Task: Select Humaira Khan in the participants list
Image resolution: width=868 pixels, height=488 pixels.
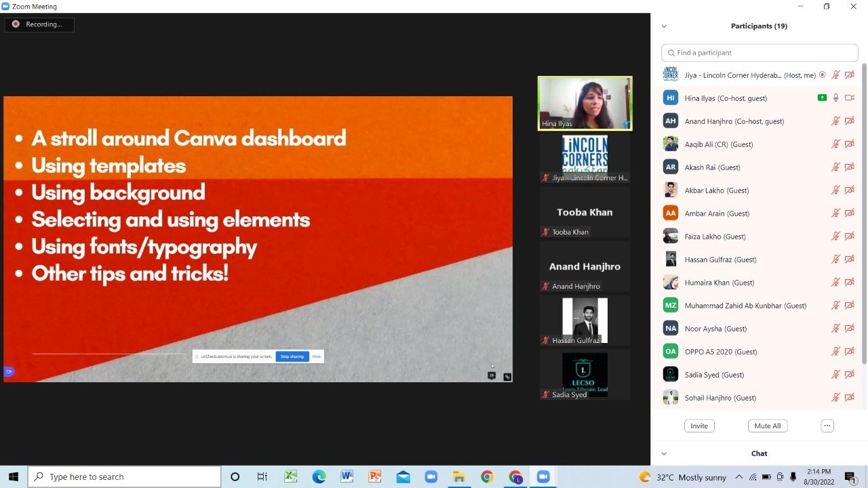Action: (719, 283)
